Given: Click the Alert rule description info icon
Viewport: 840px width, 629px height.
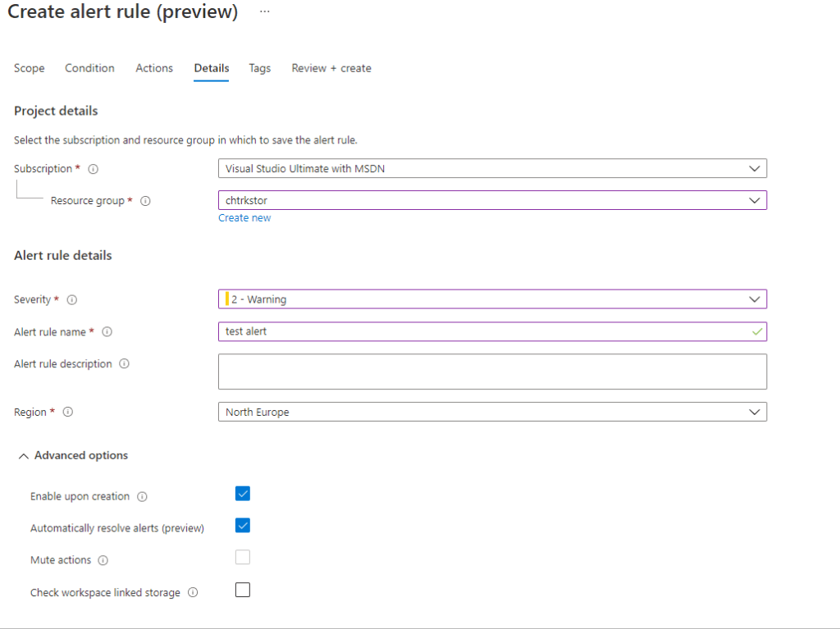Looking at the screenshot, I should coord(124,364).
